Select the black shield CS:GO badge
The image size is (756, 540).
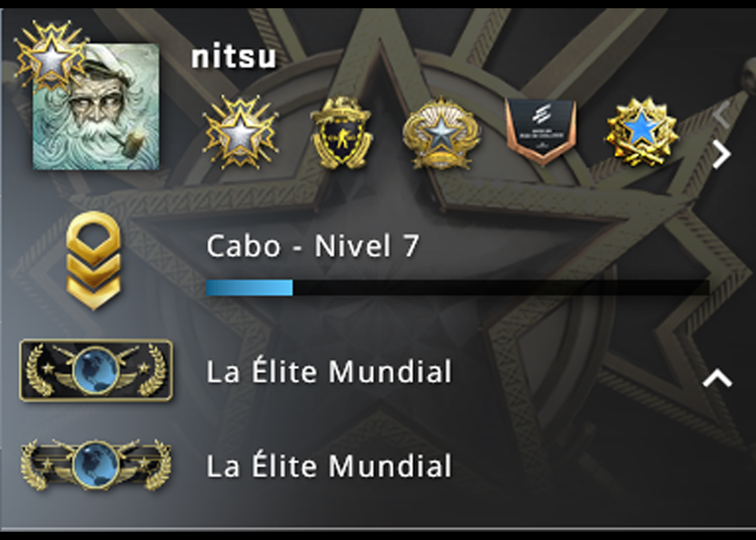[x=341, y=132]
